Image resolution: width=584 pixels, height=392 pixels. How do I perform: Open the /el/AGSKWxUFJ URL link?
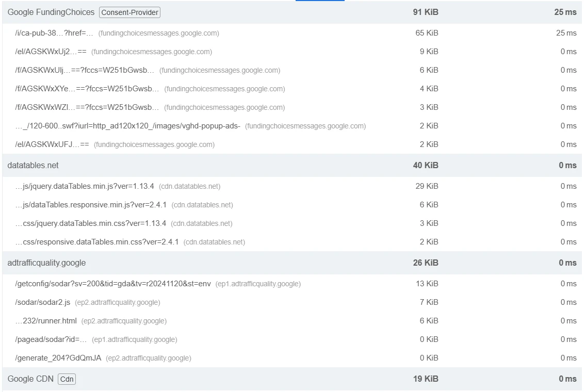[52, 144]
